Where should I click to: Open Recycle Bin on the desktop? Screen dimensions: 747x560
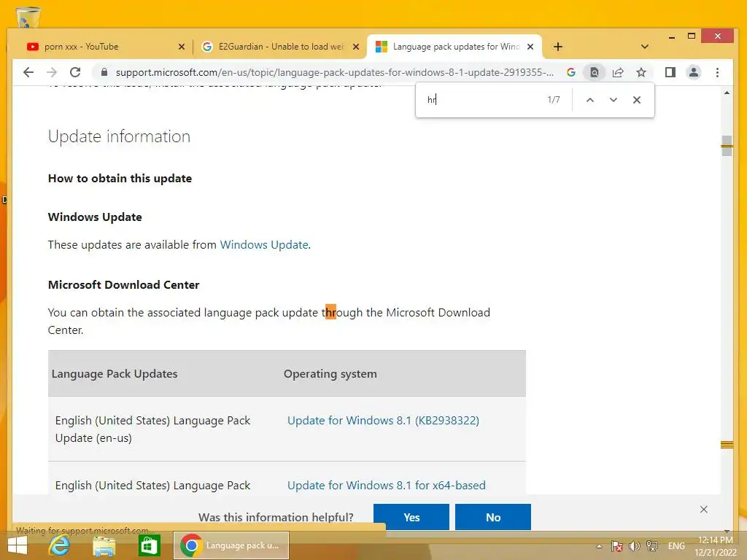tap(28, 17)
